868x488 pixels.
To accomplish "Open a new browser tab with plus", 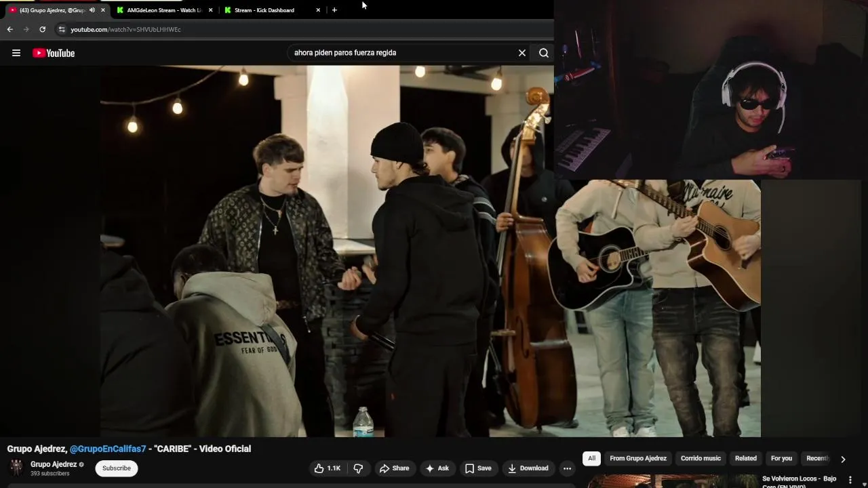I will pos(334,10).
